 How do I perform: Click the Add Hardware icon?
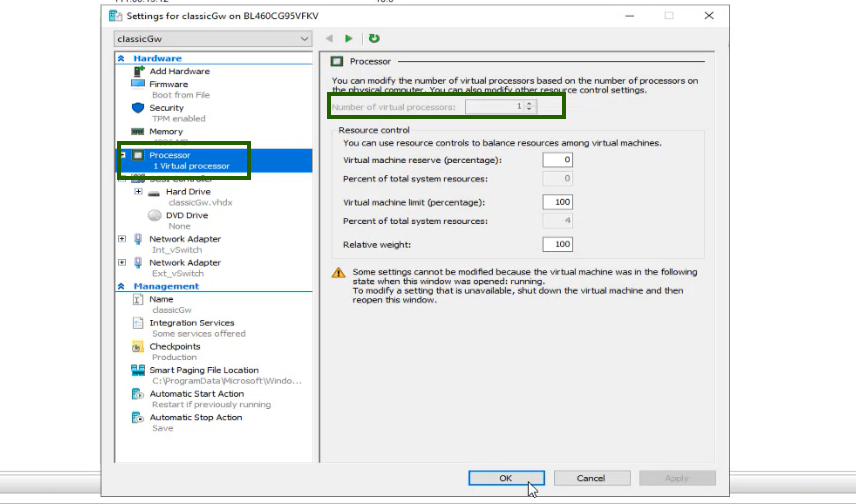[138, 71]
